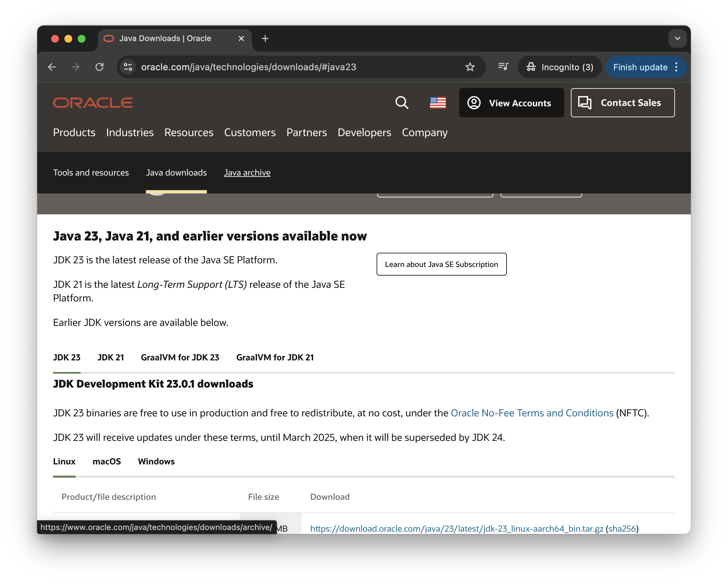Click the Java Downloads | Oracle tab title
Screen dimensions: 728x583
[165, 38]
